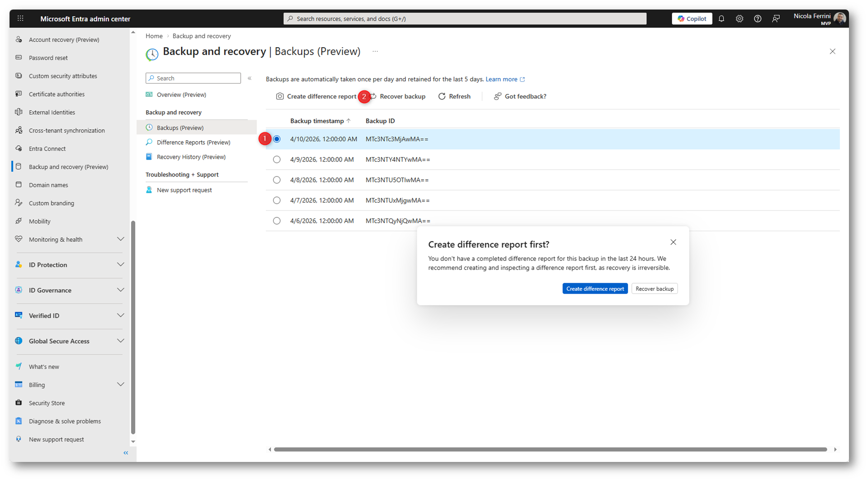Click the Backup ID column header
Viewport: 868px width, 481px height.
(x=380, y=121)
